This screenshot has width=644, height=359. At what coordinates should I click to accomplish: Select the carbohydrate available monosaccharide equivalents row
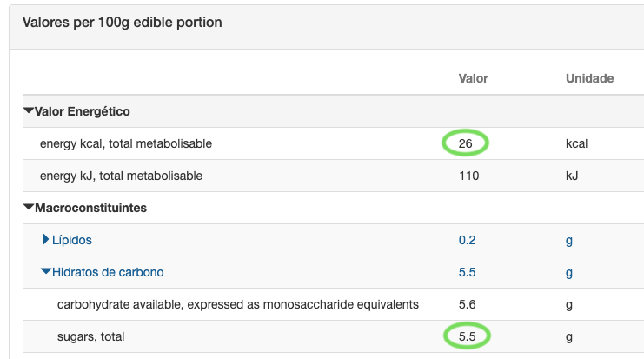(333, 304)
